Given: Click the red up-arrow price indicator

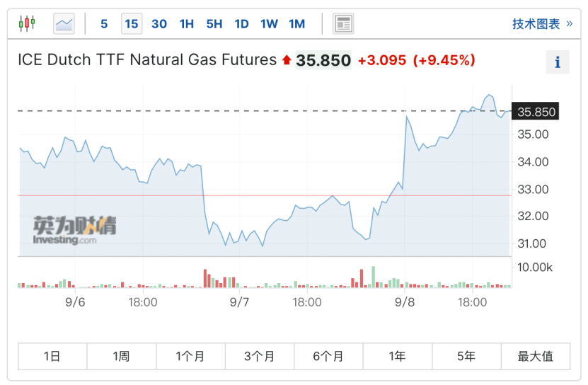Looking at the screenshot, I should coord(287,61).
